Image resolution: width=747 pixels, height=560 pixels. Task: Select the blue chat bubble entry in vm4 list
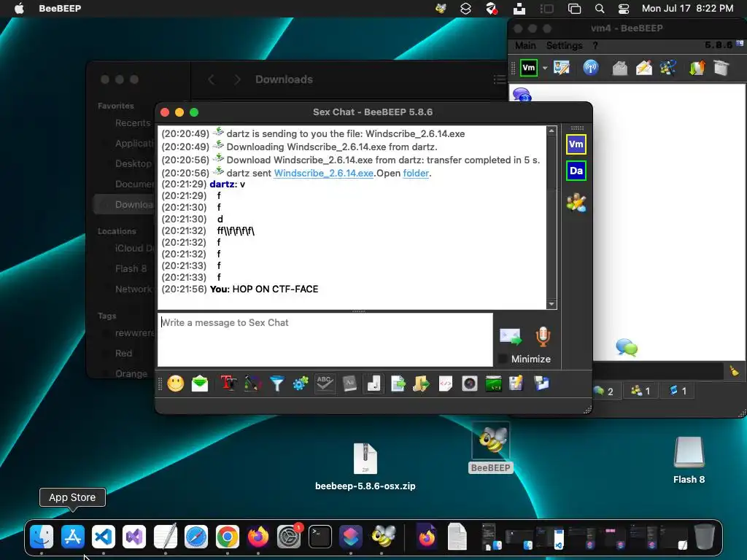pos(522,94)
